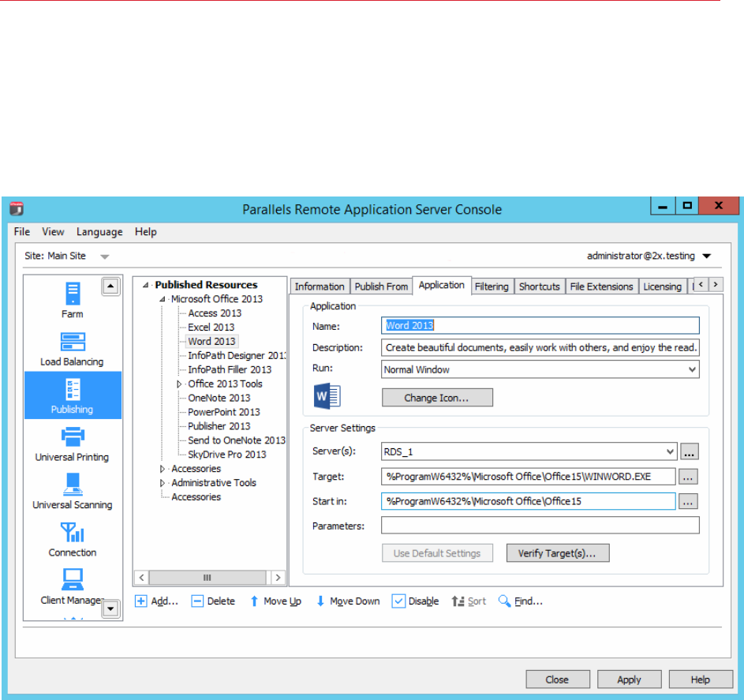Click the Find magnifier icon
Viewport: 744px width, 700px height.
(x=504, y=601)
